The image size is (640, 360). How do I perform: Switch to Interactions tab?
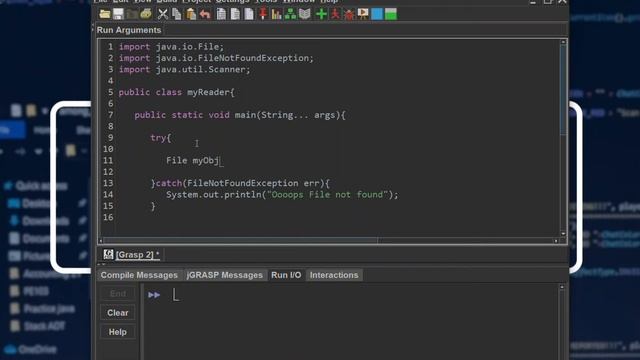click(x=334, y=275)
